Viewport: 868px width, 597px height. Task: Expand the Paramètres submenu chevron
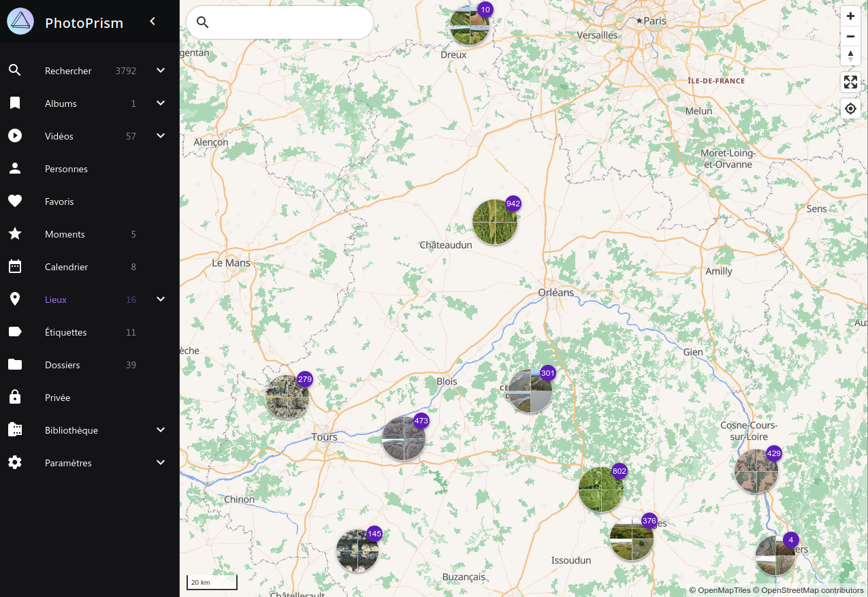coord(161,463)
